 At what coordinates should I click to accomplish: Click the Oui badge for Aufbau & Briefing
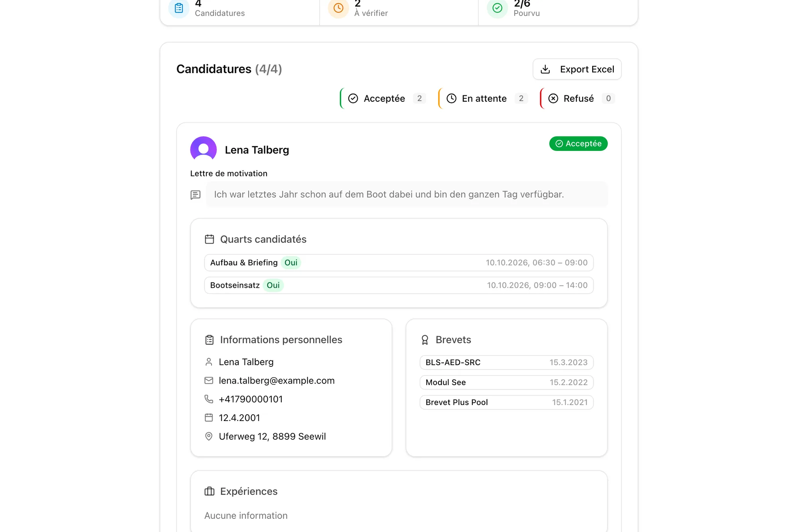pyautogui.click(x=291, y=263)
